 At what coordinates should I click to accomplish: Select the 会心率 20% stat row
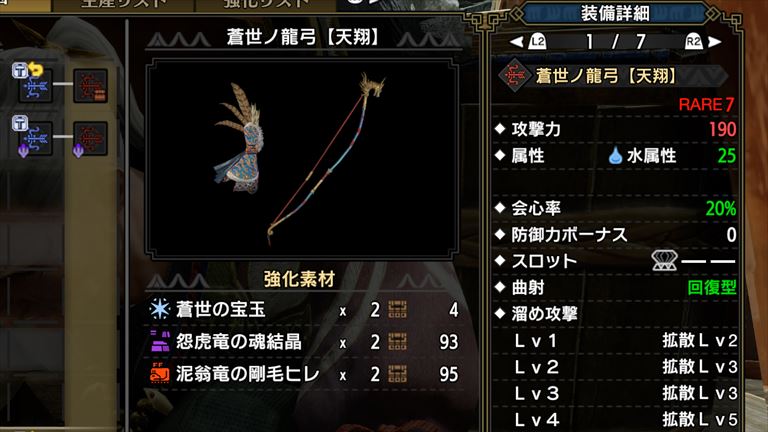tap(615, 208)
